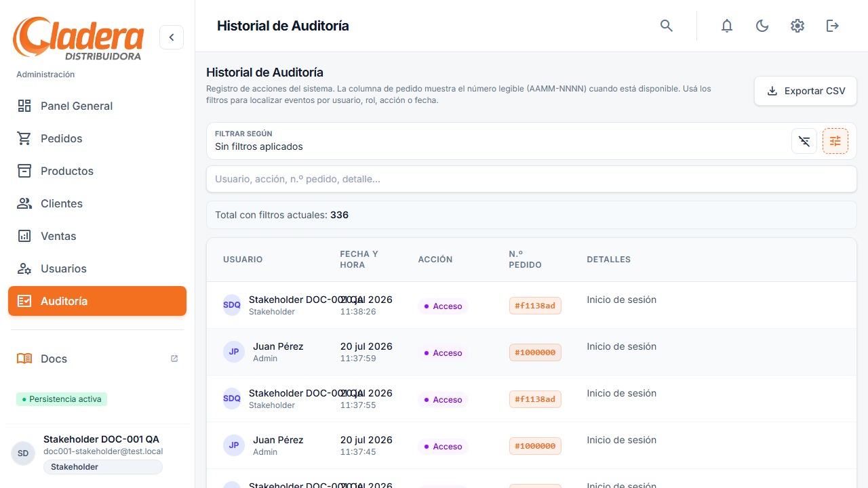Screen dimensions: 868x488
Task: Click the Acceso tag in the 11:37:55 row
Action: (443, 400)
